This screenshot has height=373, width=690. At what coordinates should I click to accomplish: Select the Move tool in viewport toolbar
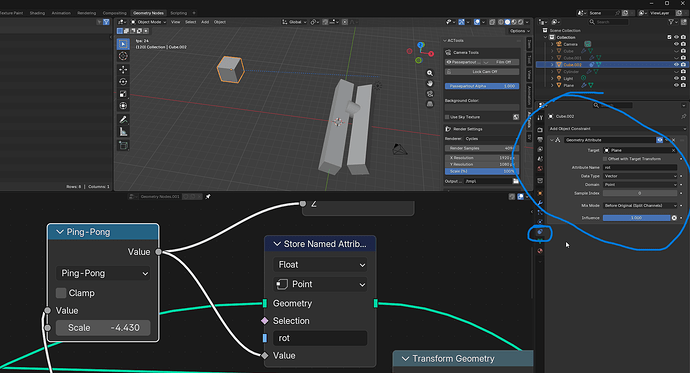(x=123, y=69)
